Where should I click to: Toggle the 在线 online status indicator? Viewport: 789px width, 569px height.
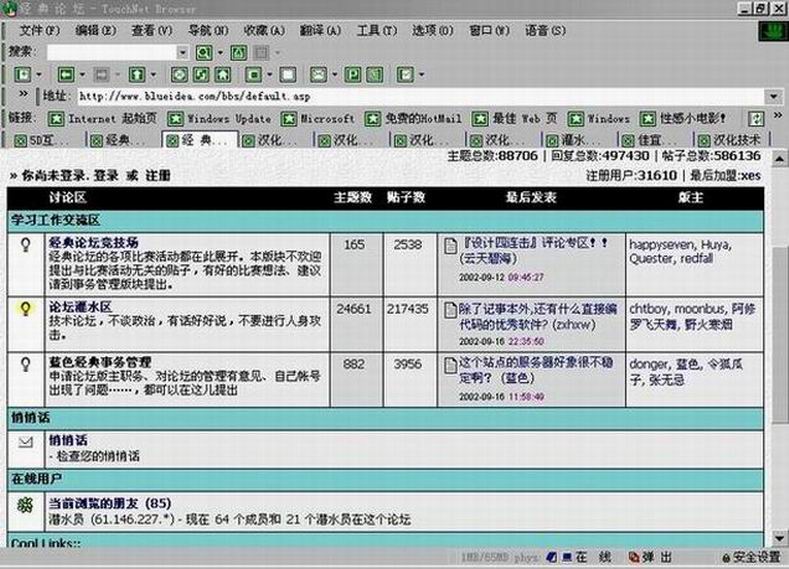tap(580, 556)
